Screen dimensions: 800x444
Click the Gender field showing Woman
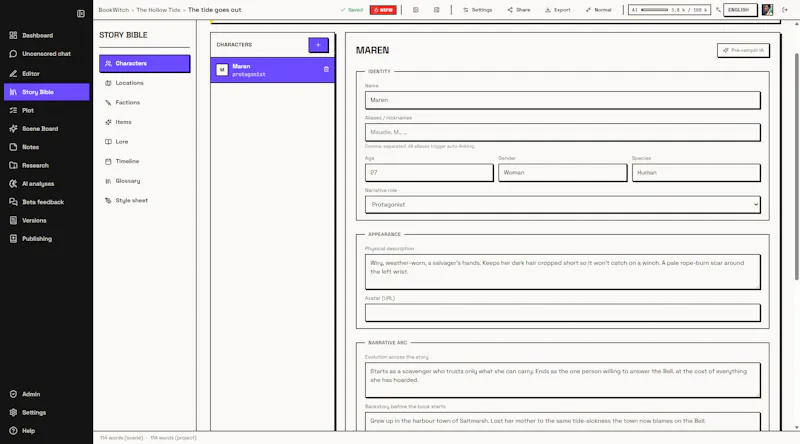pos(562,172)
